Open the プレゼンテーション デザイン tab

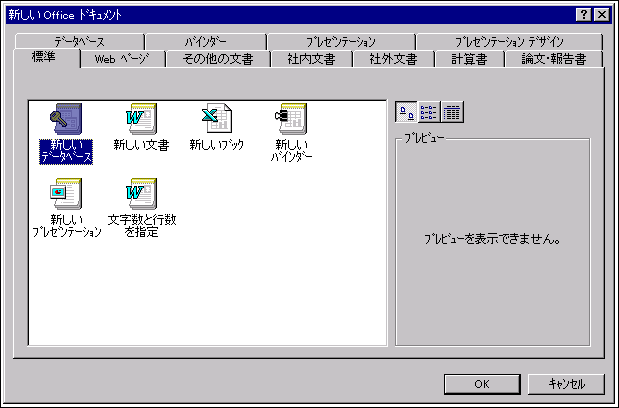tap(509, 42)
